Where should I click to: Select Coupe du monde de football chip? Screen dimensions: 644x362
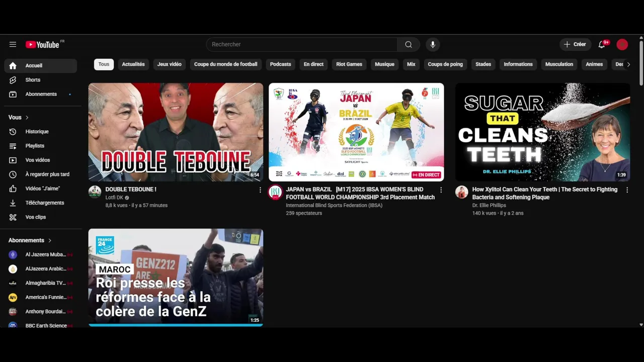(225, 64)
